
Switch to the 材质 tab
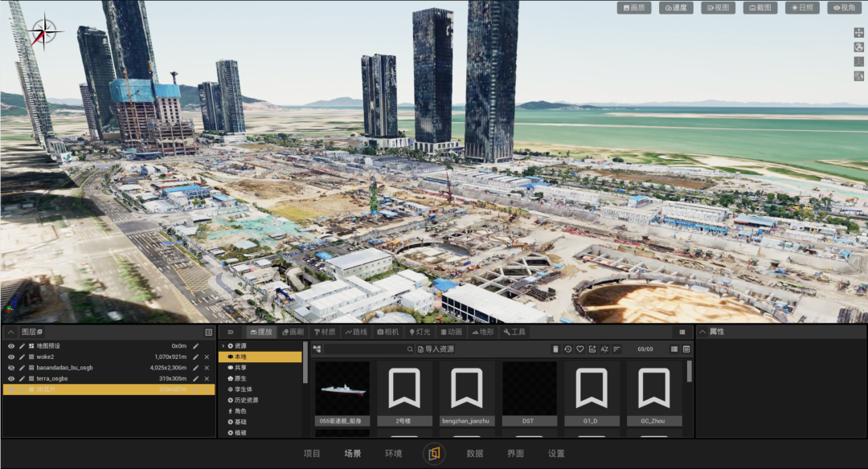tap(325, 332)
